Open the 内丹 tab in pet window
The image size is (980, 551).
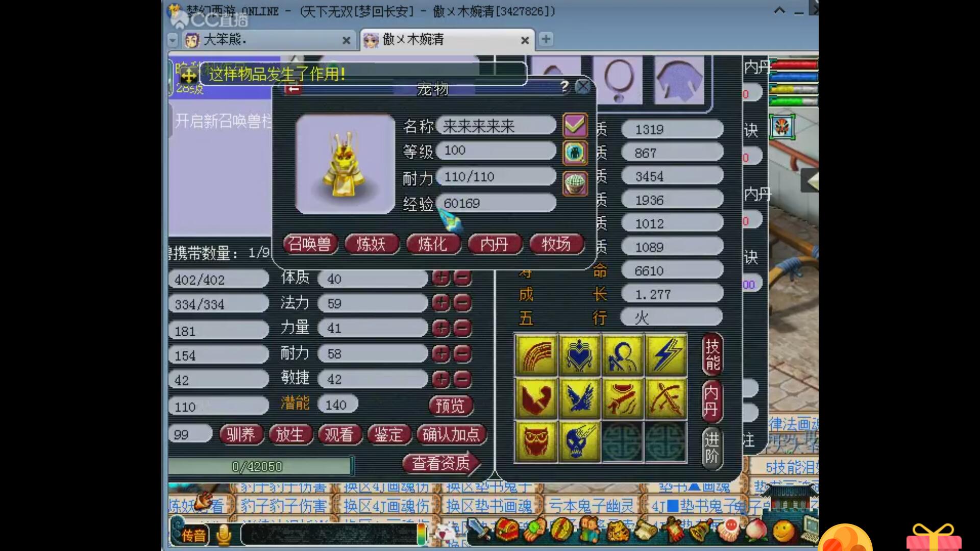(495, 244)
